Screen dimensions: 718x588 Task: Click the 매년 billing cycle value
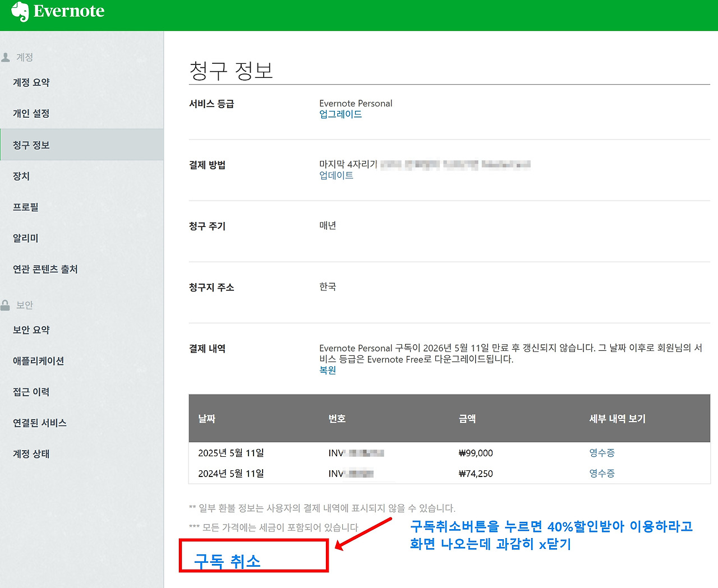click(x=328, y=226)
